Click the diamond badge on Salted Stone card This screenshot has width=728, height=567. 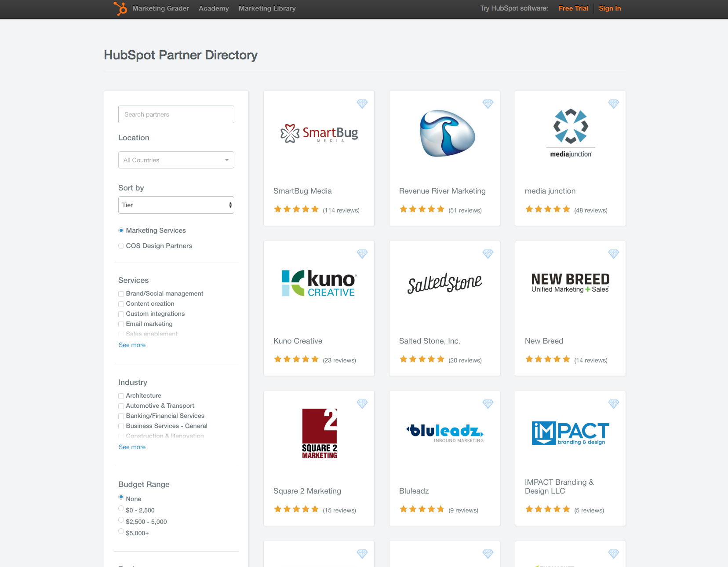488,254
